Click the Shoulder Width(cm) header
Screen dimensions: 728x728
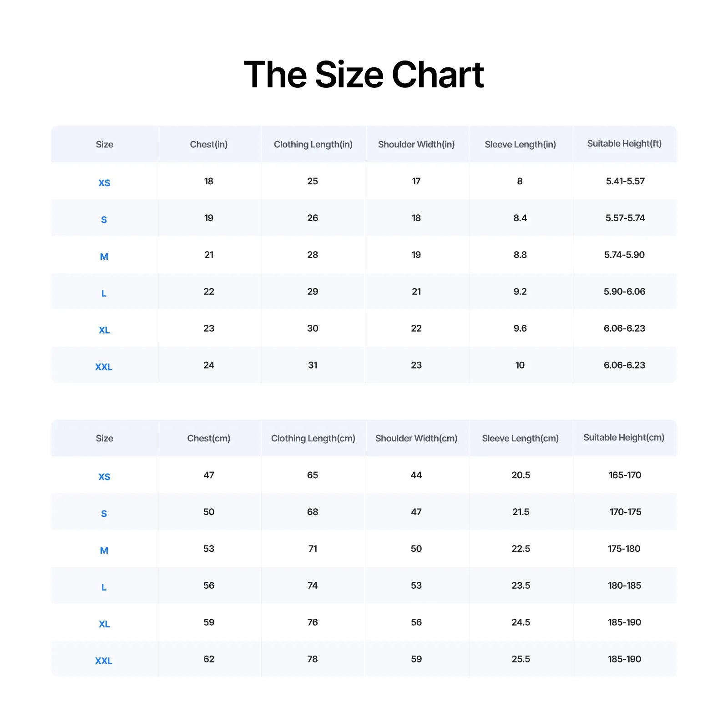pos(416,438)
